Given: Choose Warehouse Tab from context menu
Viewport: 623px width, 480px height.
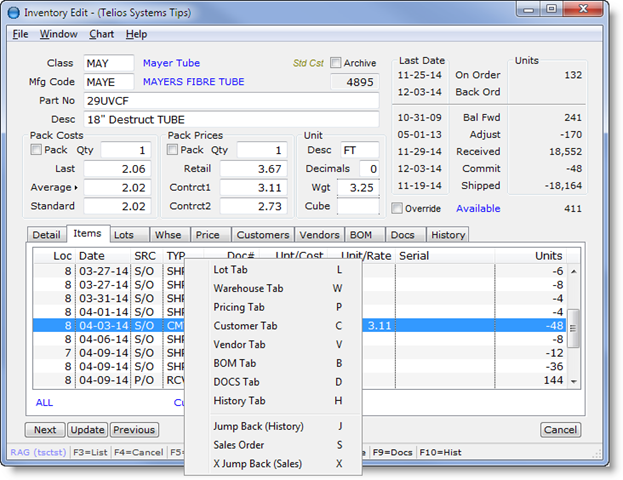Looking at the screenshot, I should point(248,288).
